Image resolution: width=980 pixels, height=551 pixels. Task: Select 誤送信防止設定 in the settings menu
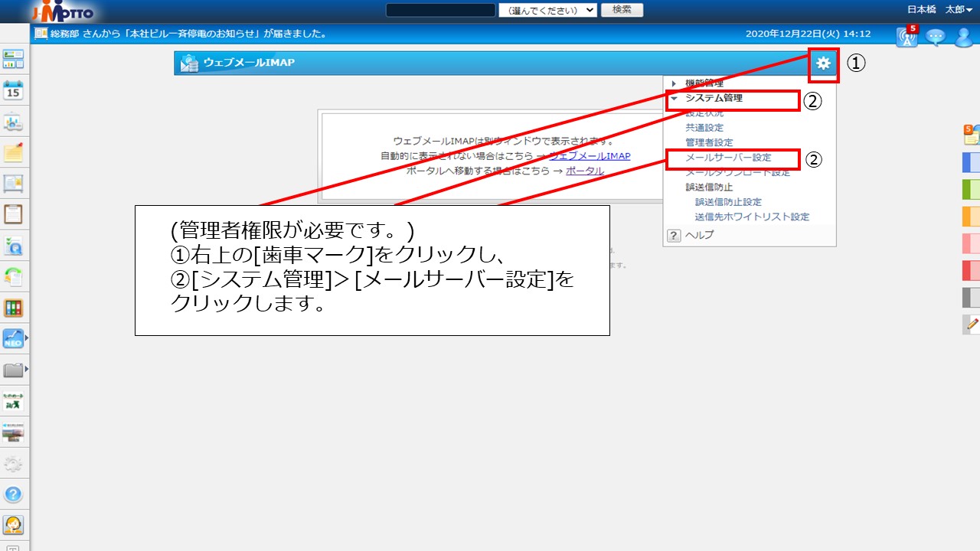click(x=728, y=202)
